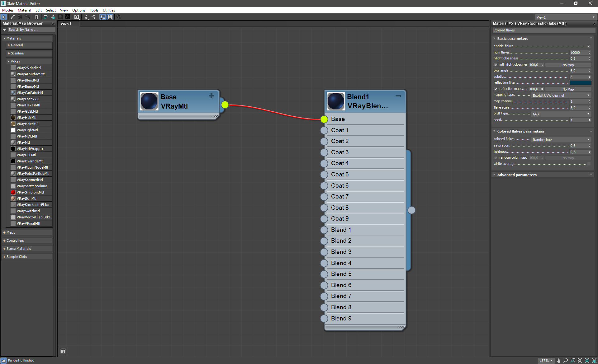
Task: Click the delete selected trash icon
Action: tap(36, 17)
